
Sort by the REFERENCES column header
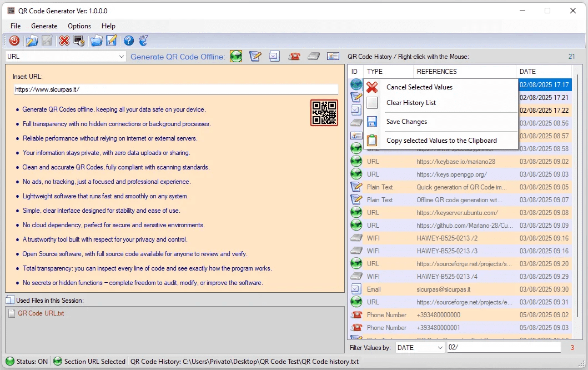click(465, 71)
